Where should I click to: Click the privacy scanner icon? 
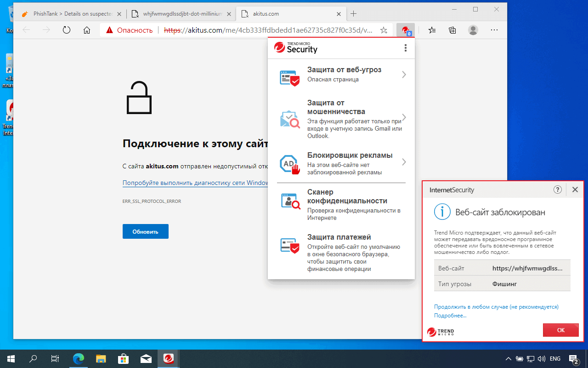[x=290, y=201]
